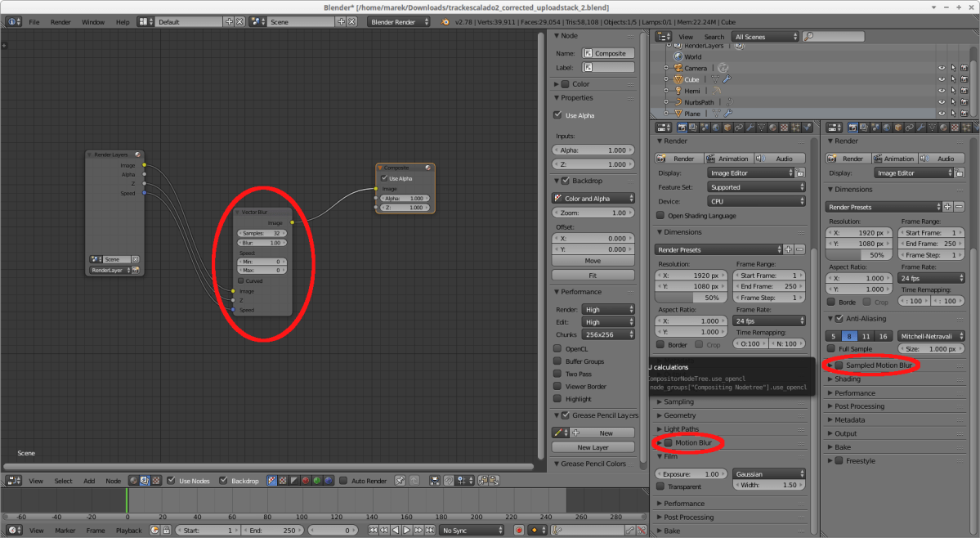Click the play animation in reverse button

click(396, 530)
